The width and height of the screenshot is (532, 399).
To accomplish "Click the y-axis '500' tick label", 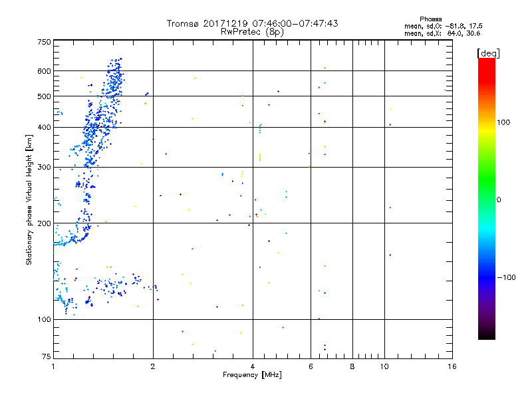I will [x=44, y=96].
